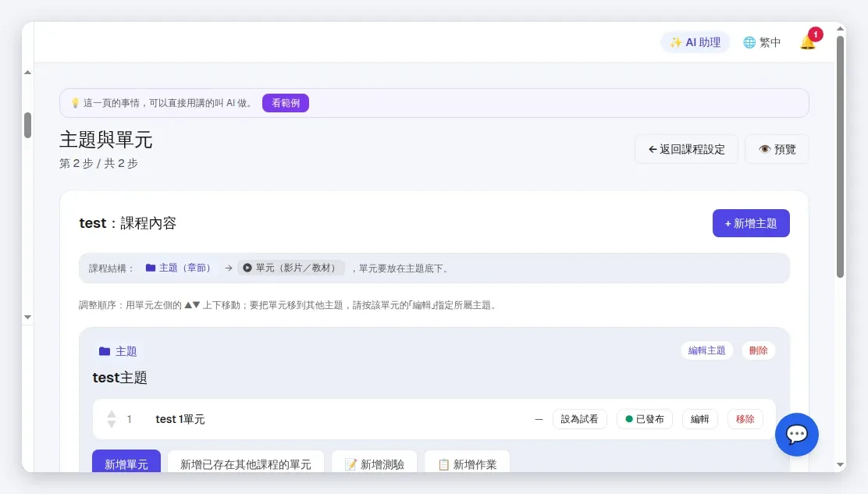Click the test：課程內容 heading
868x494 pixels.
tap(128, 223)
